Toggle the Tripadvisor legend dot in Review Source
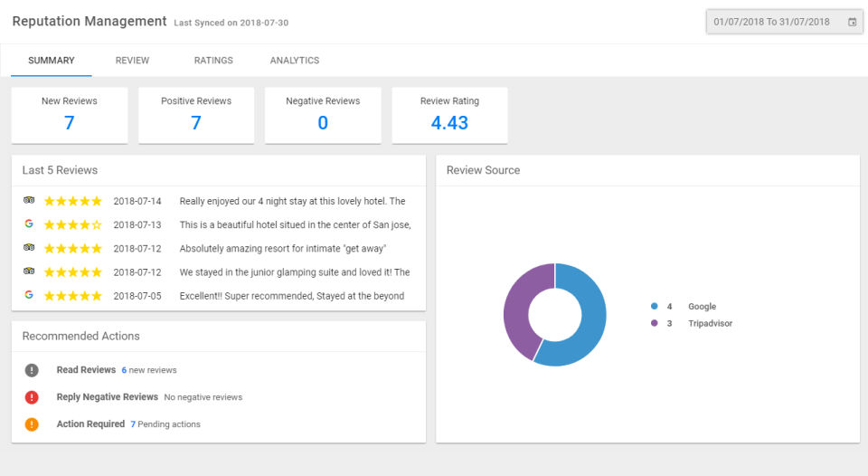 tap(654, 323)
